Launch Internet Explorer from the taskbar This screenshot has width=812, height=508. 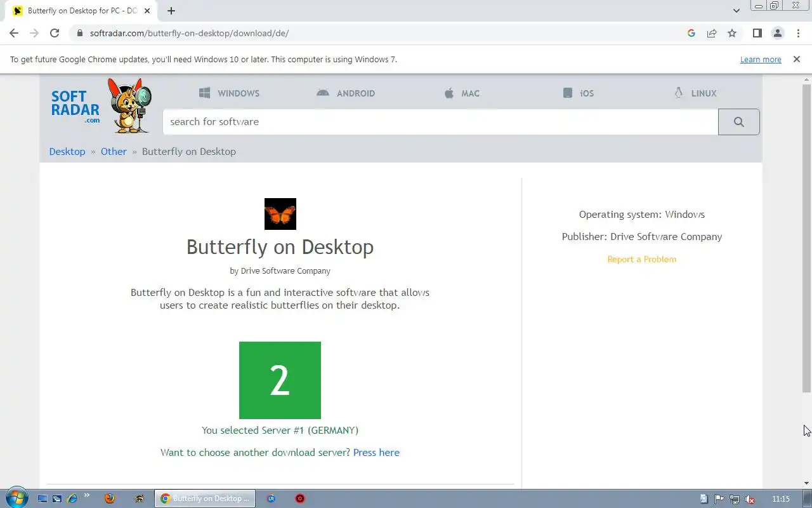coord(72,499)
